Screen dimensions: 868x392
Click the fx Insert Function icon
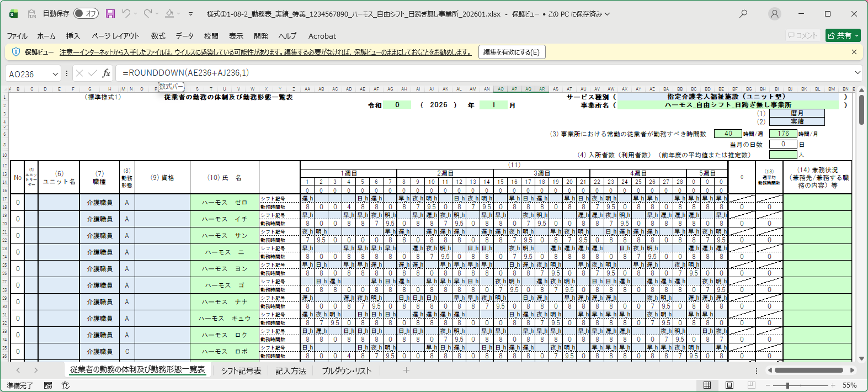106,73
